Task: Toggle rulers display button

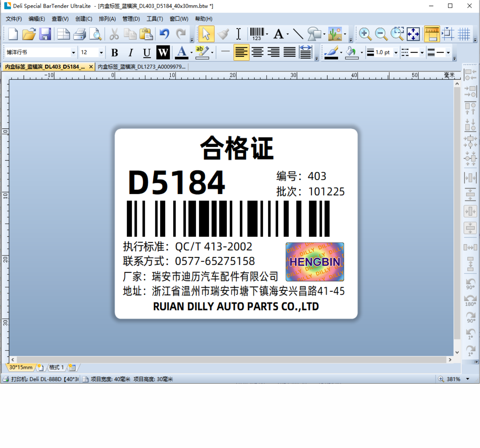Action: click(432, 34)
